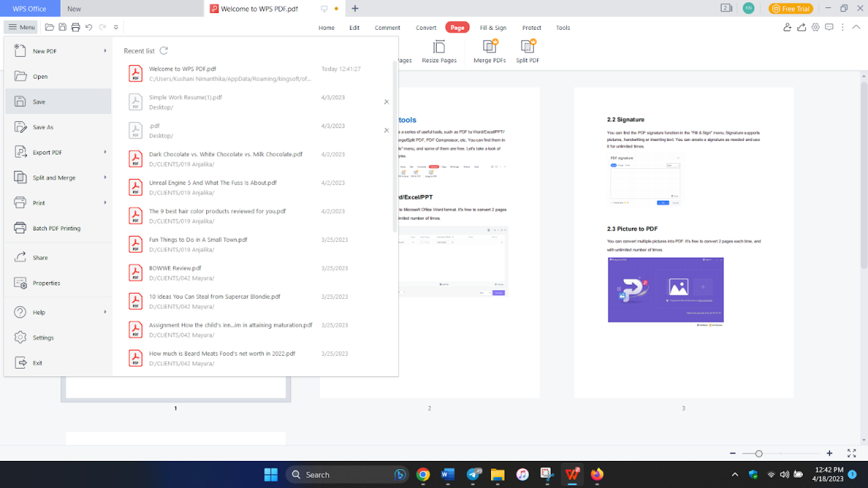Open the quick access toolbar dropdown arrow
This screenshot has height=488, width=868.
(115, 26)
